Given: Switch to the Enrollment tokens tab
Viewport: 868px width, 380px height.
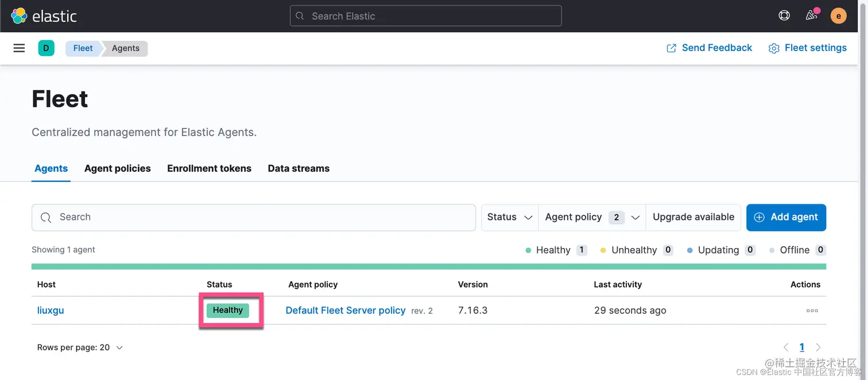Looking at the screenshot, I should tap(209, 168).
